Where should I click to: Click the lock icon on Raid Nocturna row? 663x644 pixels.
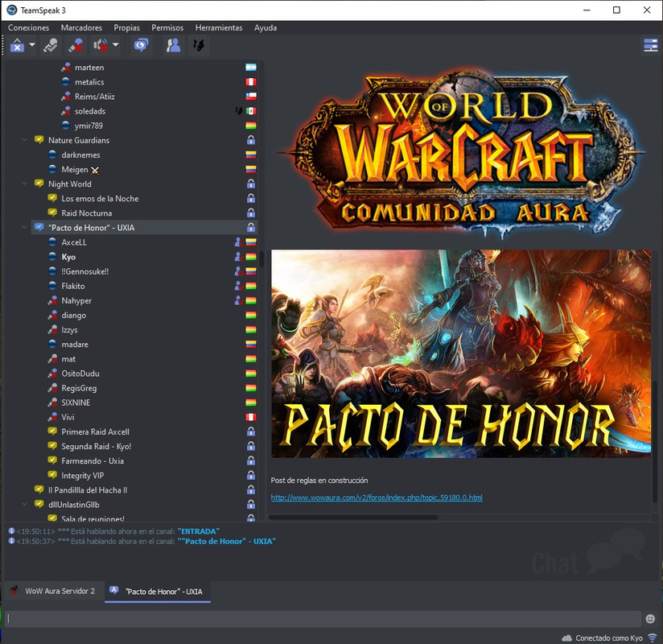[x=251, y=213]
